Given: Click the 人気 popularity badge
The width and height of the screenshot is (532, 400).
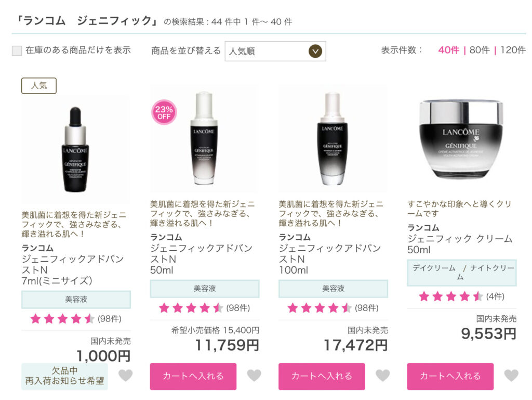Looking at the screenshot, I should 39,86.
